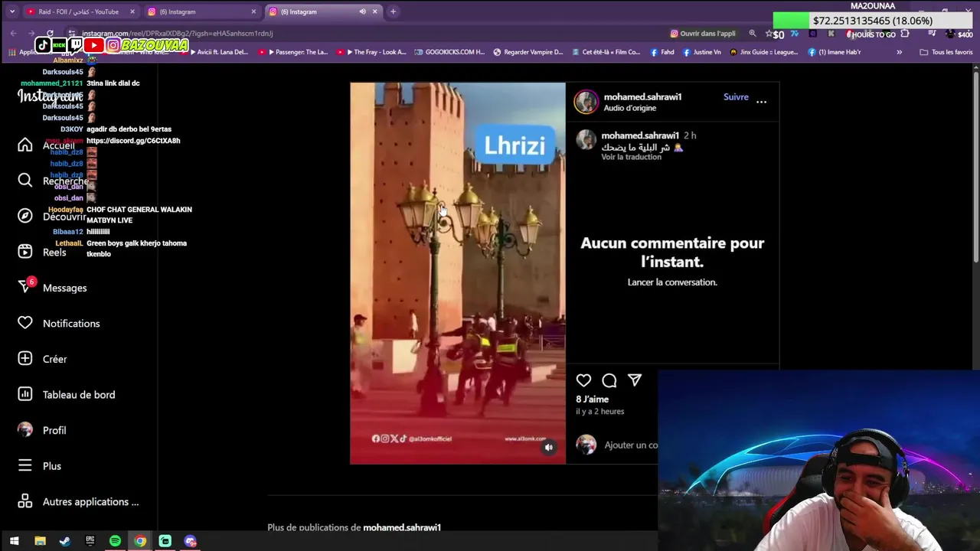Click Créer plus icon
This screenshot has width=980, height=551.
click(x=25, y=358)
